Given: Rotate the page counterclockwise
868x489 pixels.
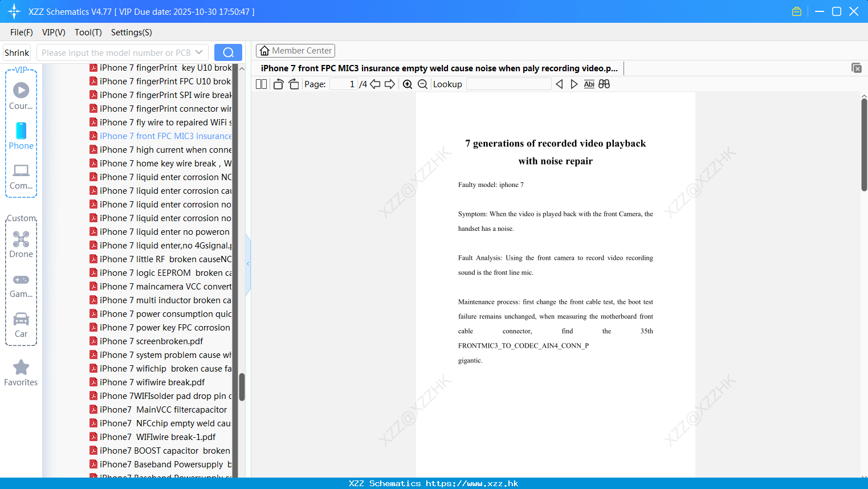Looking at the screenshot, I should [278, 84].
